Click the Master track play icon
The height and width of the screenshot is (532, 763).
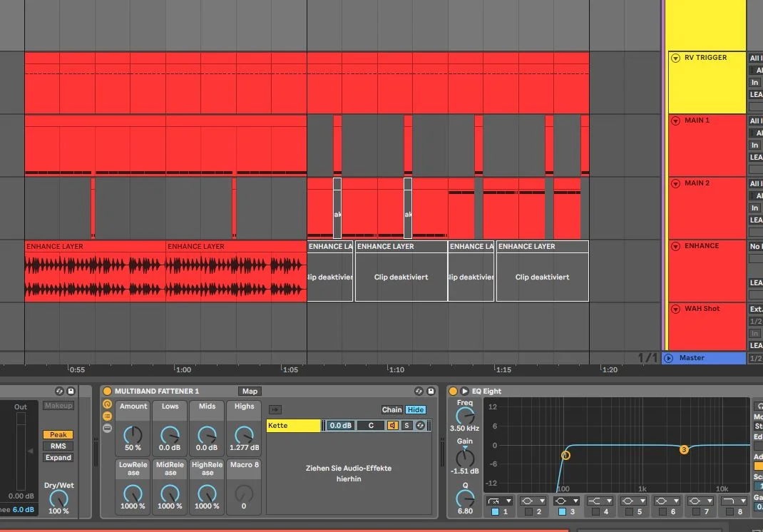point(669,358)
